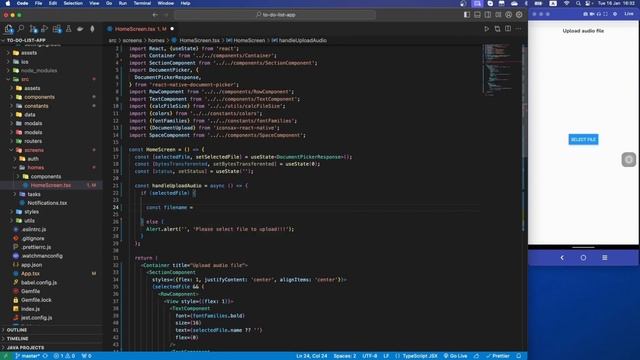
Task: Click the emulator floating side button
Action: [x=629, y=160]
